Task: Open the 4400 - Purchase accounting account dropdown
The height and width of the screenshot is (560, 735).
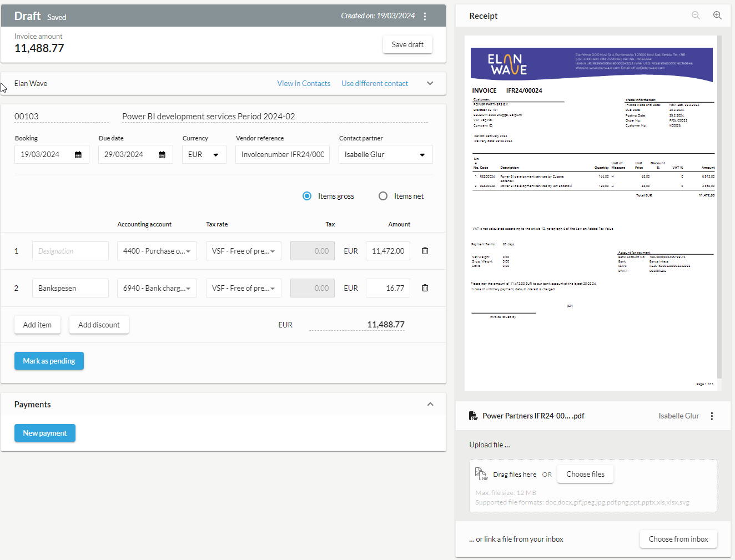Action: click(x=157, y=251)
